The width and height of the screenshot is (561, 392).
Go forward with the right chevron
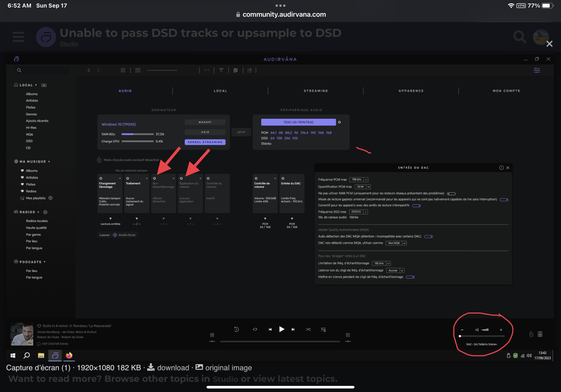click(98, 70)
